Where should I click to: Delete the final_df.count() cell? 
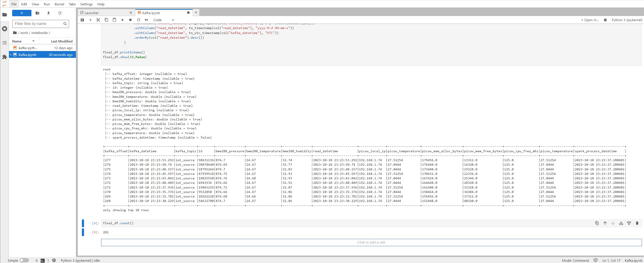(x=637, y=223)
